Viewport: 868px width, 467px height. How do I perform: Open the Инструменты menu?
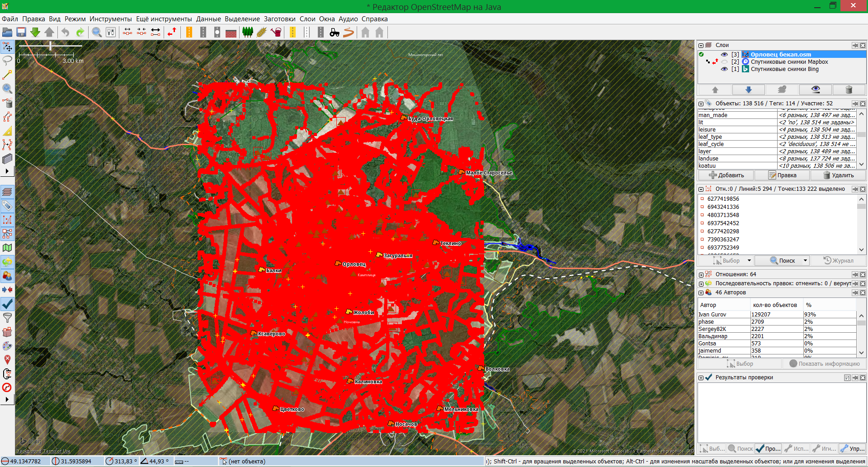[x=111, y=19]
